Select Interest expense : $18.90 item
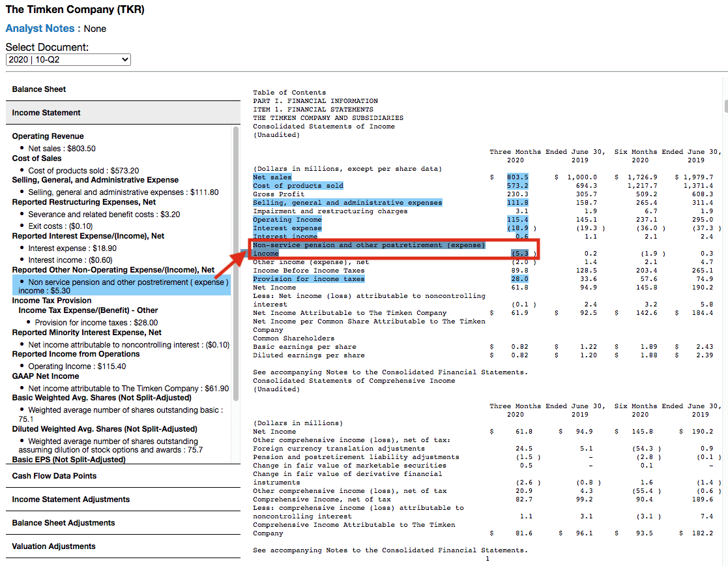The height and width of the screenshot is (566, 728). [72, 248]
